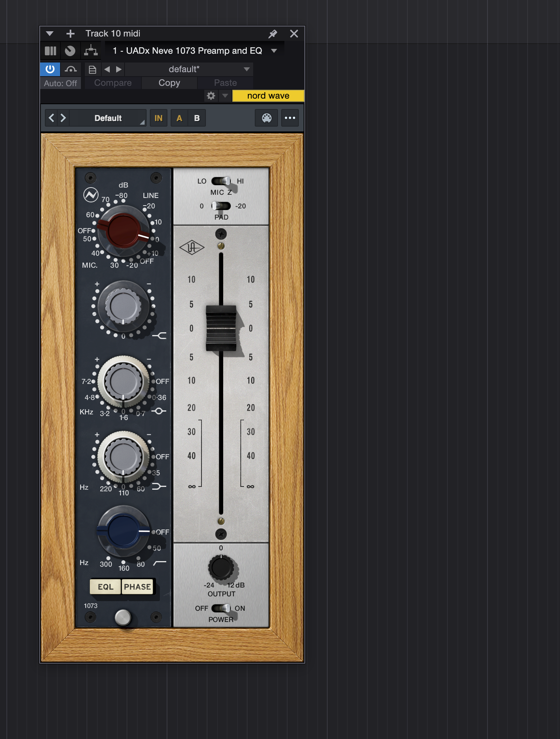
Task: Click the 220 Hz low shelf label
Action: coord(106,489)
